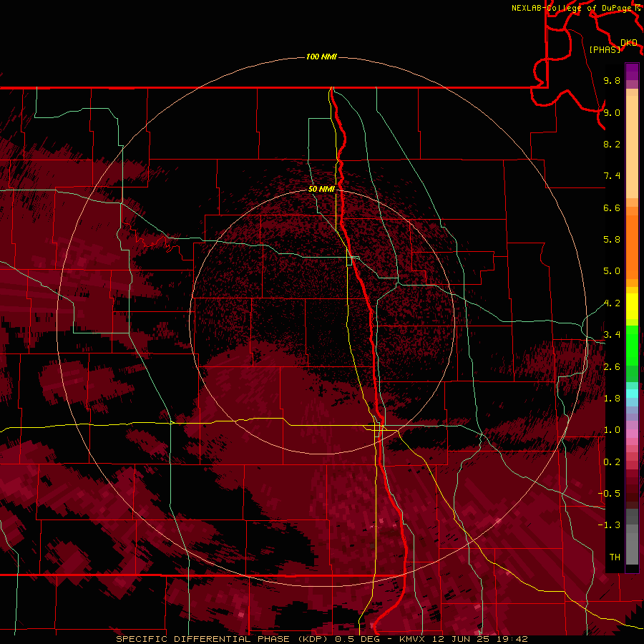
Task: Click the [PHAS] units label
Action: pyautogui.click(x=605, y=50)
